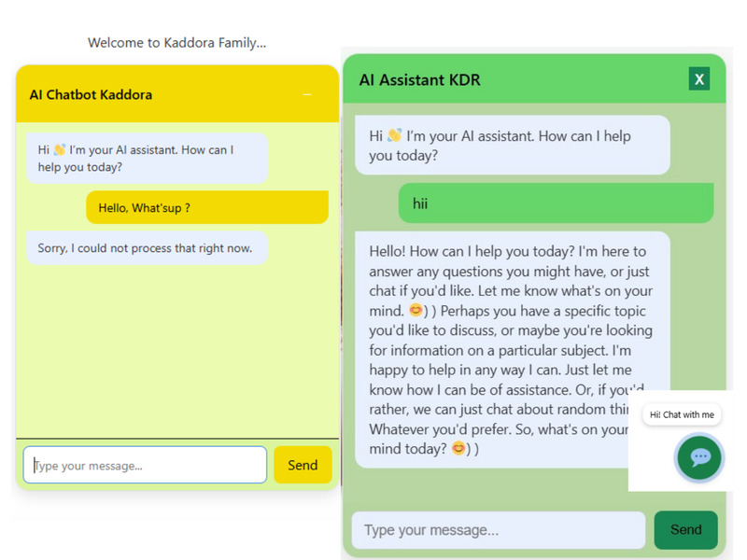
Task: Select the green chat bubble with three dots
Action: pyautogui.click(x=698, y=457)
